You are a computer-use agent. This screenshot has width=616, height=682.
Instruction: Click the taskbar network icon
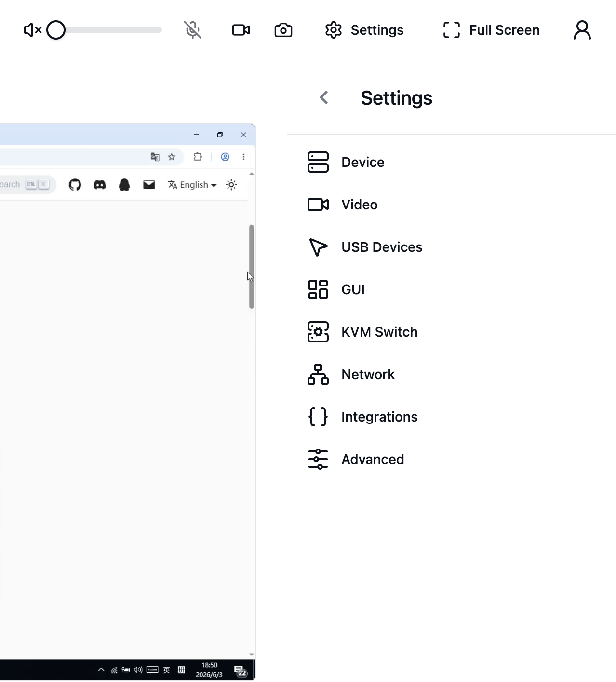tap(114, 670)
